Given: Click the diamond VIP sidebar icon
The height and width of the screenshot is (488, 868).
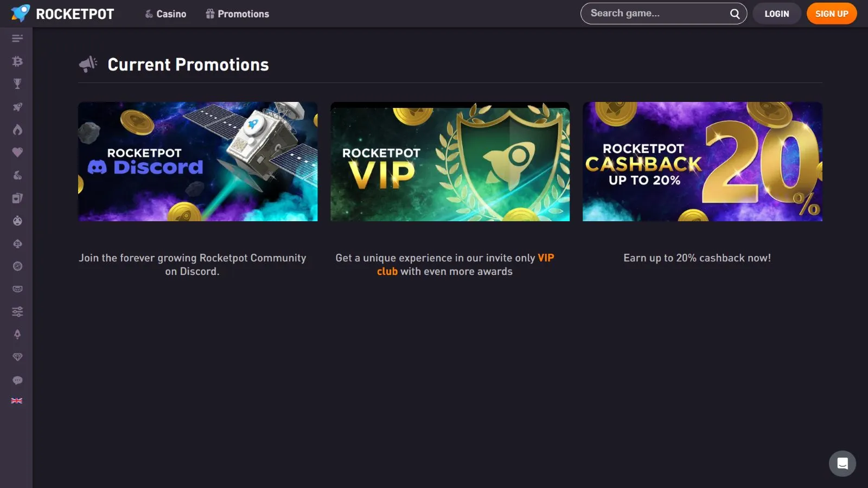Looking at the screenshot, I should coord(17,357).
